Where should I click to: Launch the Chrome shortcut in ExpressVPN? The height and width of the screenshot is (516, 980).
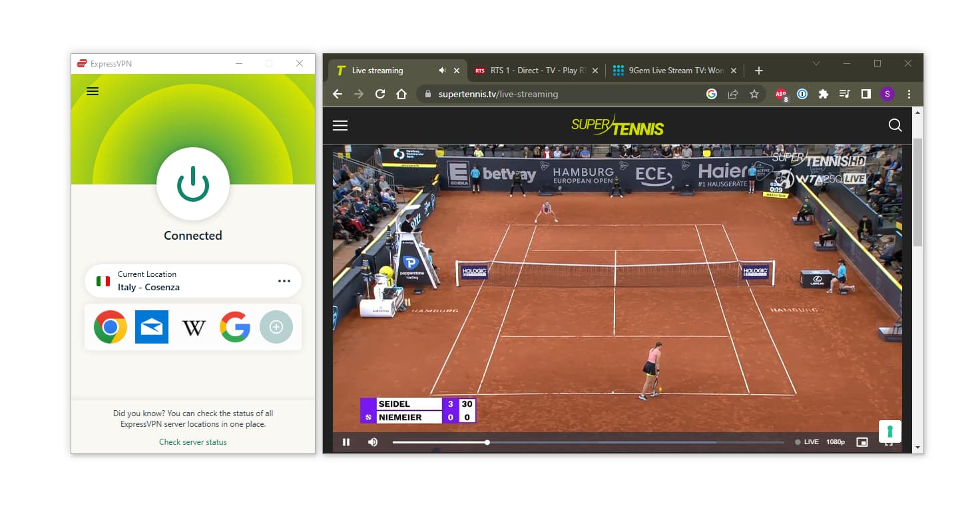pyautogui.click(x=111, y=327)
